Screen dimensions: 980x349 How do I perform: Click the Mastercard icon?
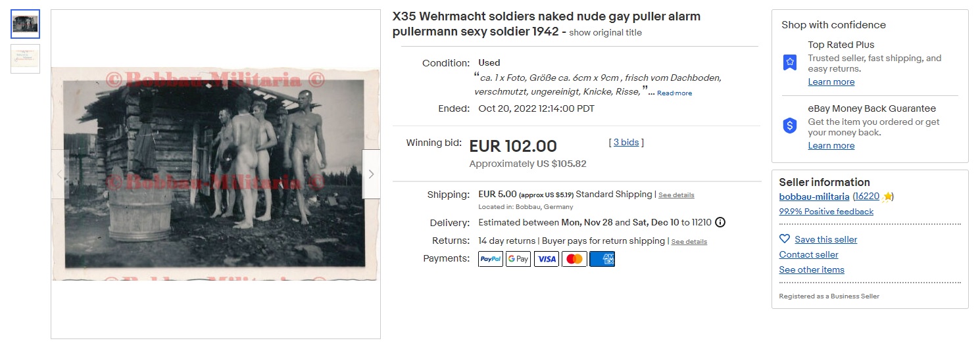point(574,259)
